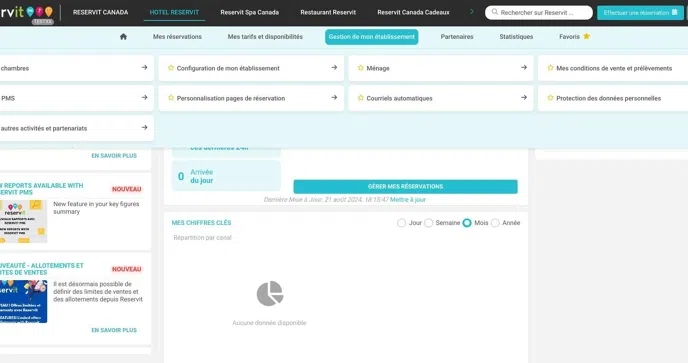Switch to HOTEL RESERVIT tab
Image resolution: width=688 pixels, height=363 pixels.
point(174,12)
